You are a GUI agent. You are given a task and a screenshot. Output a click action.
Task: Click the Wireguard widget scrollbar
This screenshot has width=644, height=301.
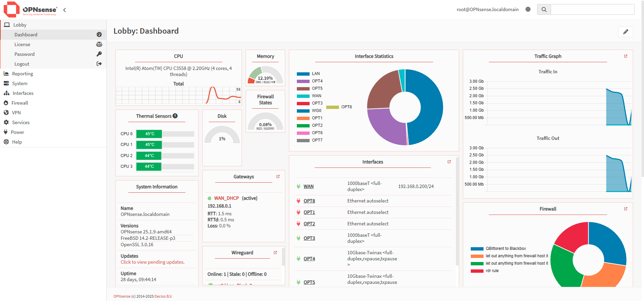coord(284,257)
